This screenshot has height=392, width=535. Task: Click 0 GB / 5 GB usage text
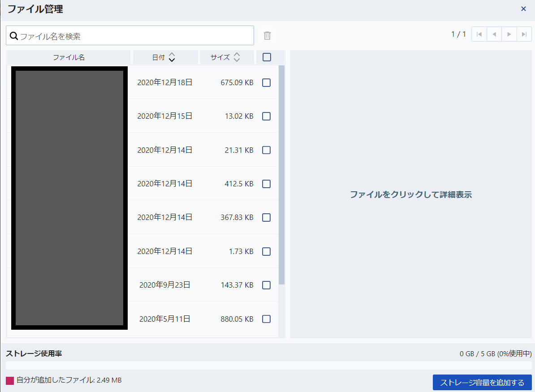click(x=496, y=353)
